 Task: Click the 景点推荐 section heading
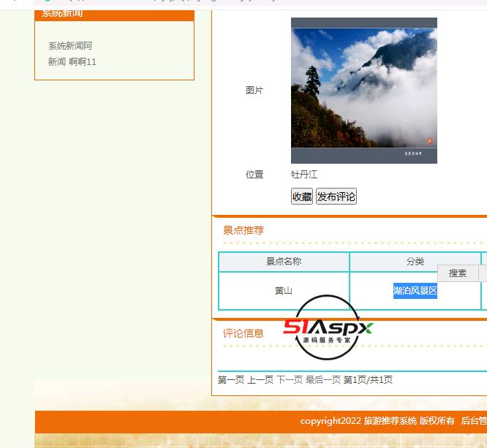243,230
